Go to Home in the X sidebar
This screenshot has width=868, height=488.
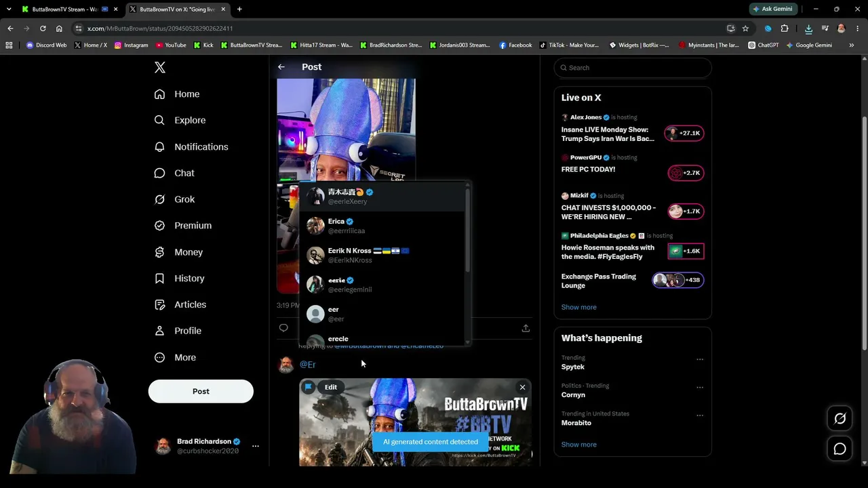pyautogui.click(x=177, y=94)
